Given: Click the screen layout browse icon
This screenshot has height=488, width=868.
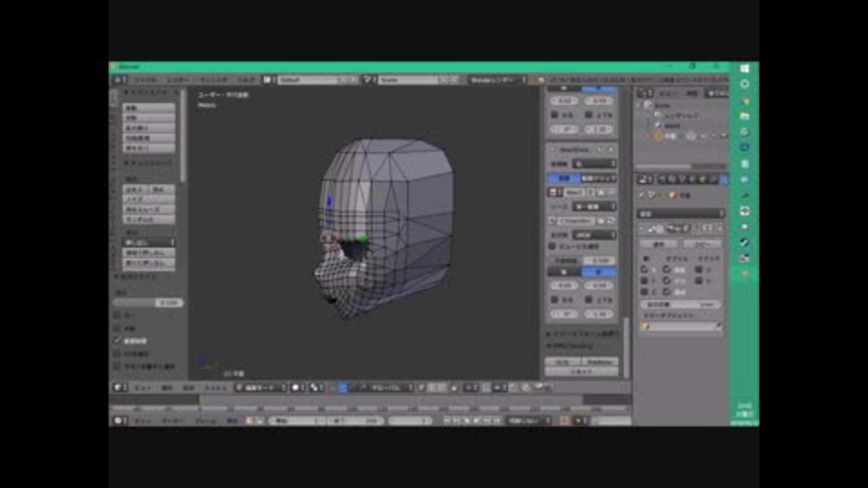Looking at the screenshot, I should click(x=269, y=80).
